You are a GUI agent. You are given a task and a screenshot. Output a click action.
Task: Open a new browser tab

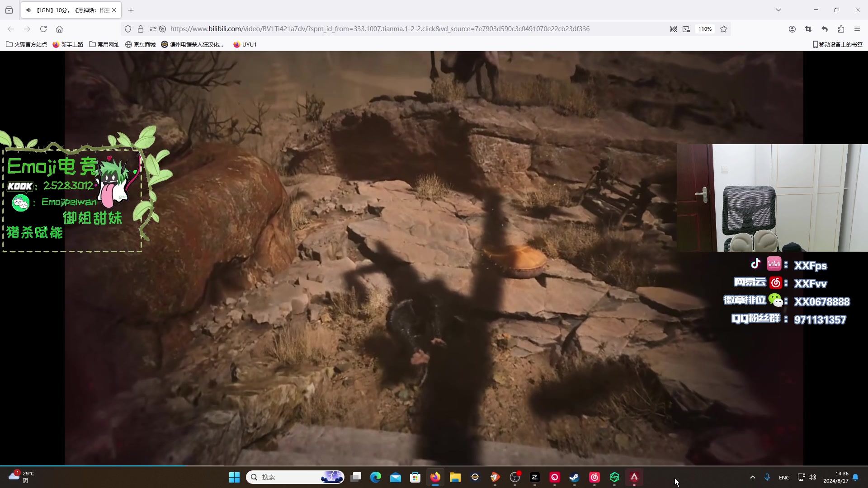click(x=131, y=10)
